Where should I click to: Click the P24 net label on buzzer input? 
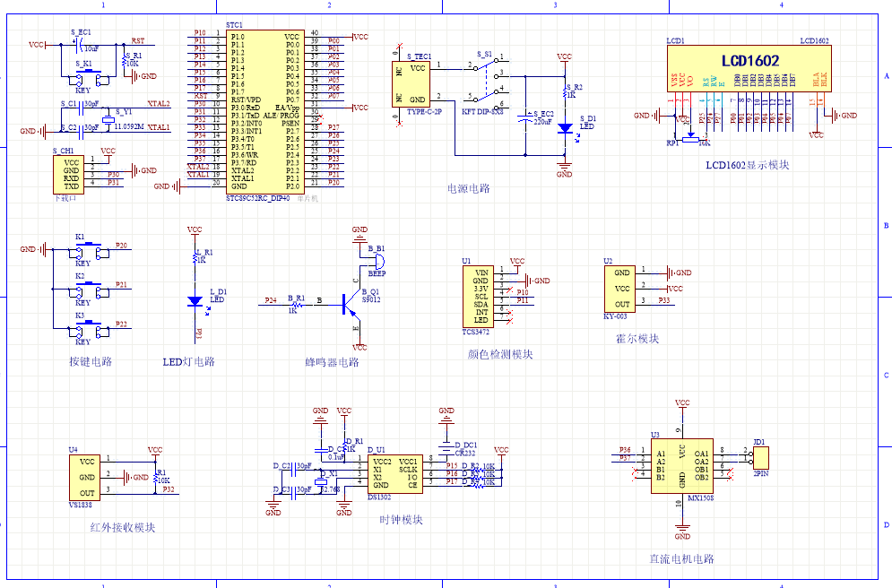(271, 300)
